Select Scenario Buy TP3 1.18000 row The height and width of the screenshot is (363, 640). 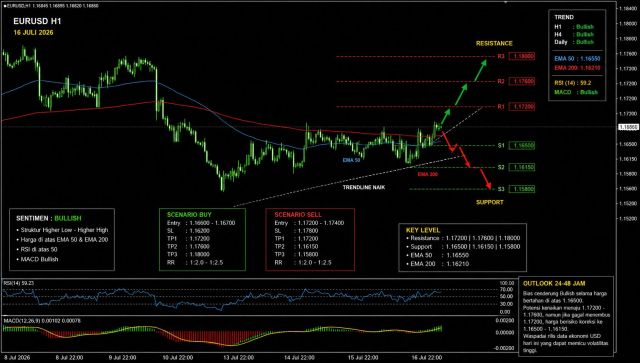point(188,254)
